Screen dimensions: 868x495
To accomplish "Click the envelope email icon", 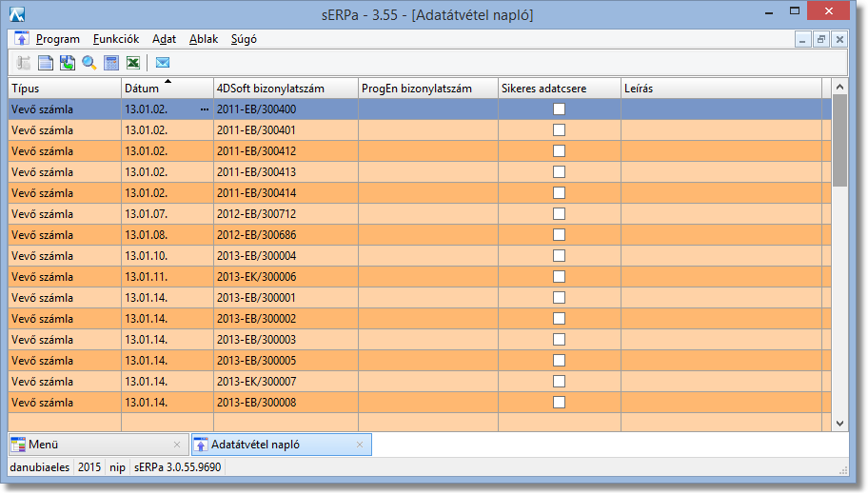I will (163, 63).
